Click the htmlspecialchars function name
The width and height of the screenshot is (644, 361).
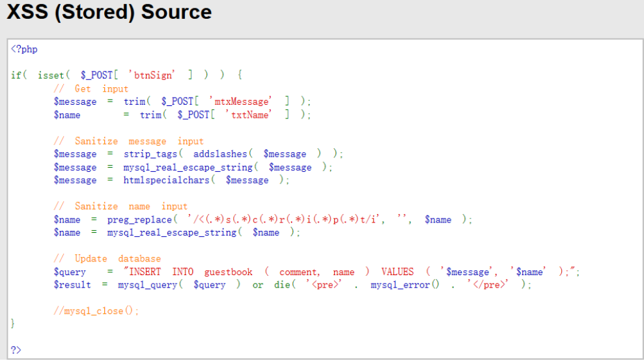click(x=169, y=180)
